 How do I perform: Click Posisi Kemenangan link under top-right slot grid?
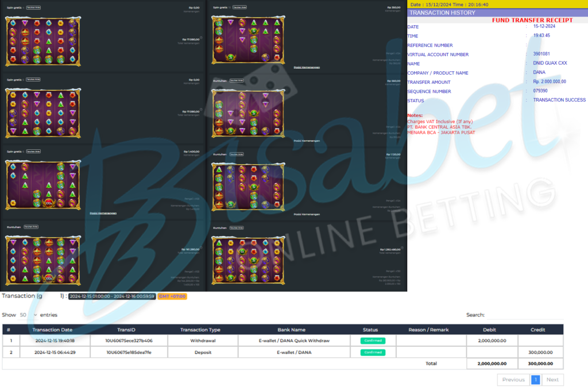tap(307, 67)
